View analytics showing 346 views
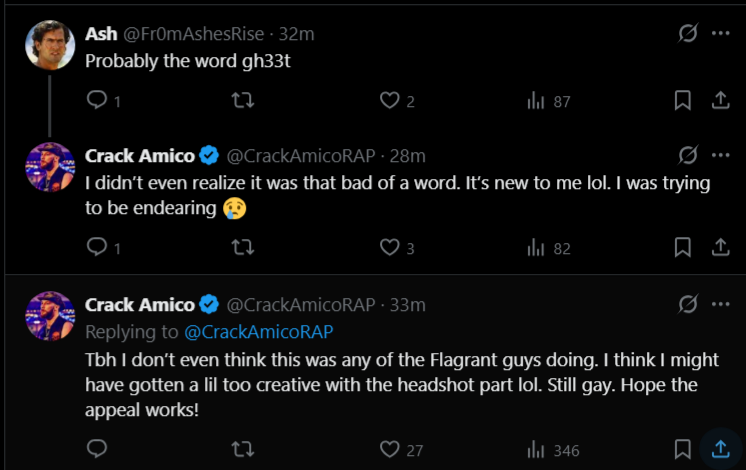Viewport: 746px width, 470px height. (x=536, y=449)
